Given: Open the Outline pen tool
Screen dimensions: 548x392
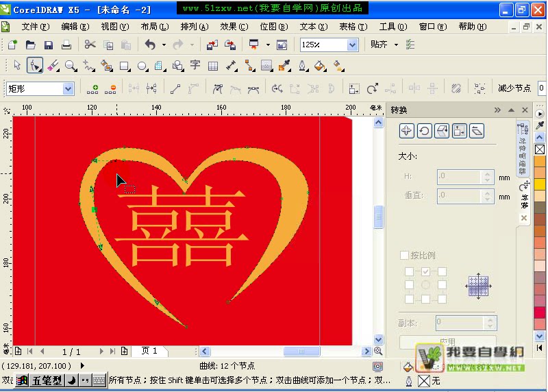Looking at the screenshot, I should point(303,65).
